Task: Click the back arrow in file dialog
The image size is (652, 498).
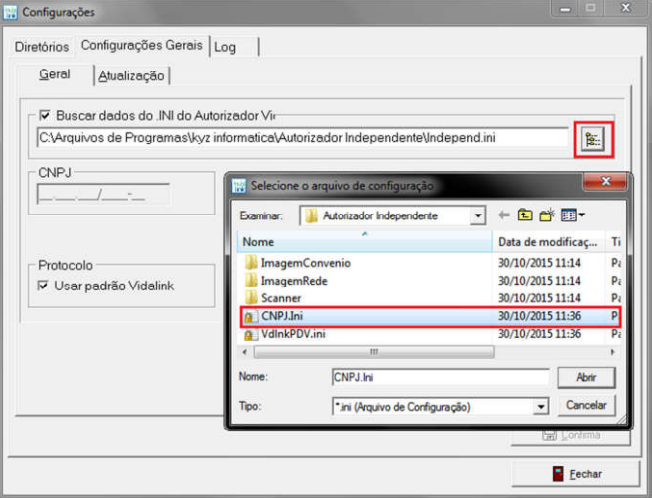Action: coord(504,215)
